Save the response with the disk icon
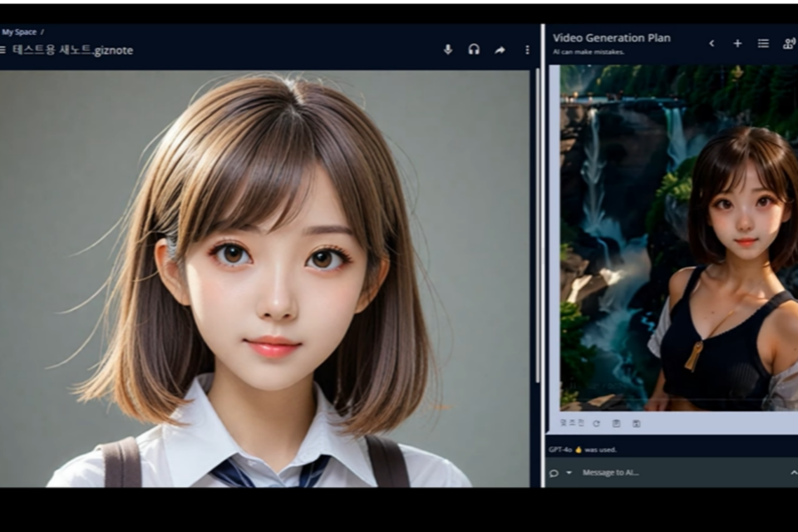The width and height of the screenshot is (798, 532). [636, 423]
